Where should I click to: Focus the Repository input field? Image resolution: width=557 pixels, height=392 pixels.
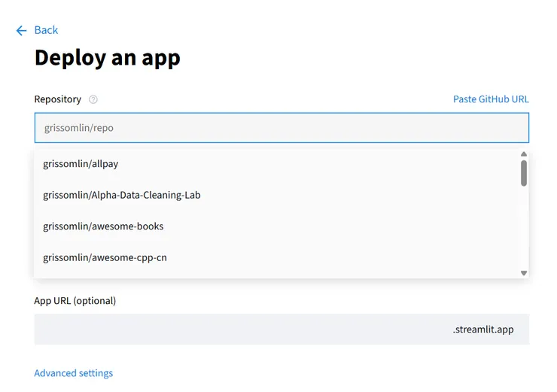pyautogui.click(x=282, y=128)
